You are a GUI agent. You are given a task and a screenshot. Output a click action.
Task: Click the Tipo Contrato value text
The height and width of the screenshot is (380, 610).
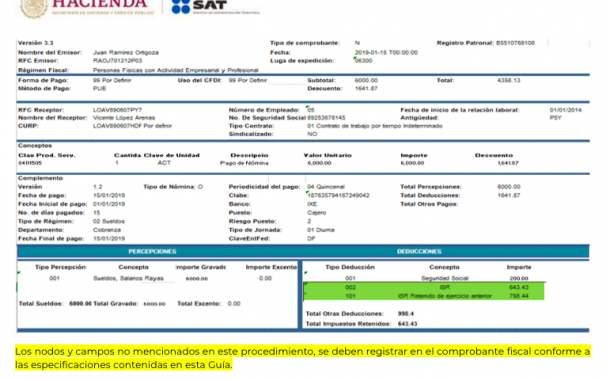click(375, 126)
